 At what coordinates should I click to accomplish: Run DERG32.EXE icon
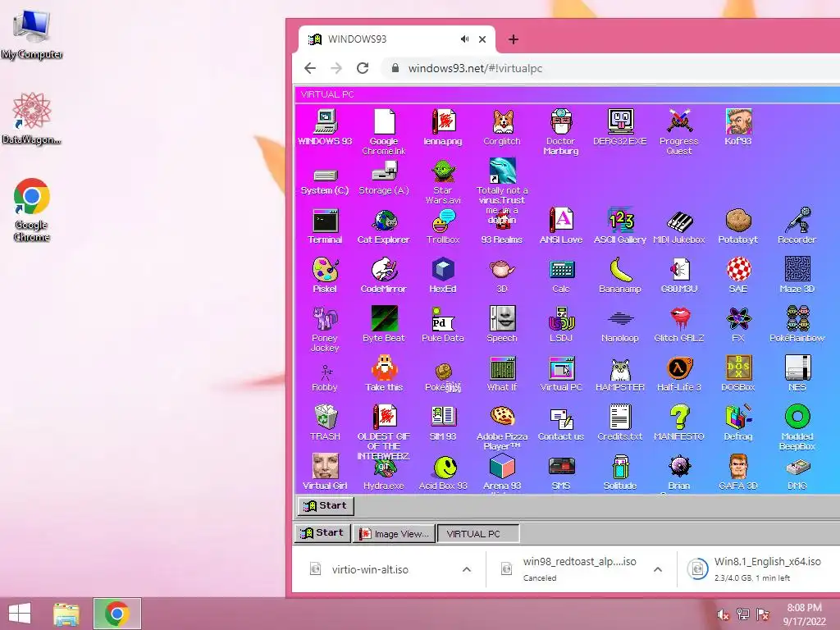click(x=620, y=127)
